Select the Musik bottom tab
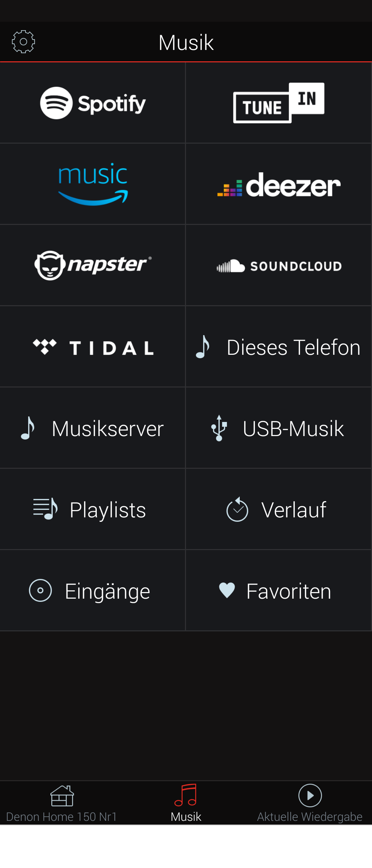 tap(186, 803)
